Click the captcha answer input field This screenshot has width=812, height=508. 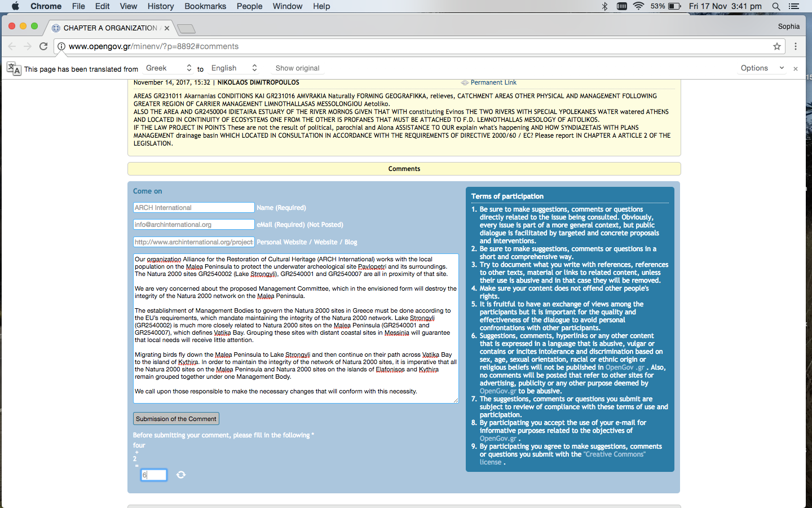[154, 475]
